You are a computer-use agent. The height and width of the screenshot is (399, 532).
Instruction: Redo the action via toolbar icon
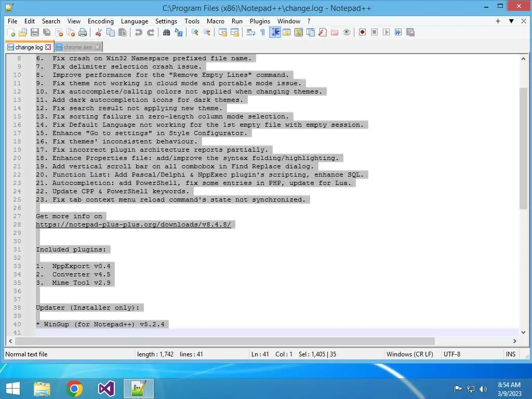[x=150, y=32]
